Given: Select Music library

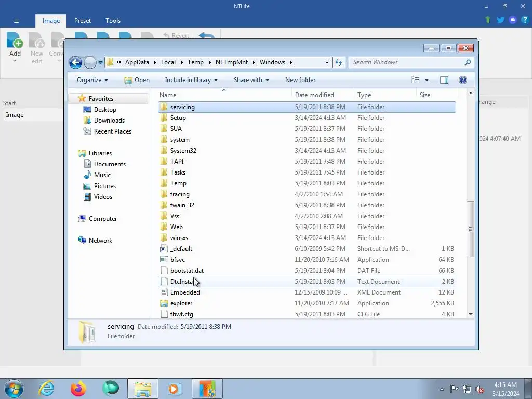Looking at the screenshot, I should pos(97,175).
